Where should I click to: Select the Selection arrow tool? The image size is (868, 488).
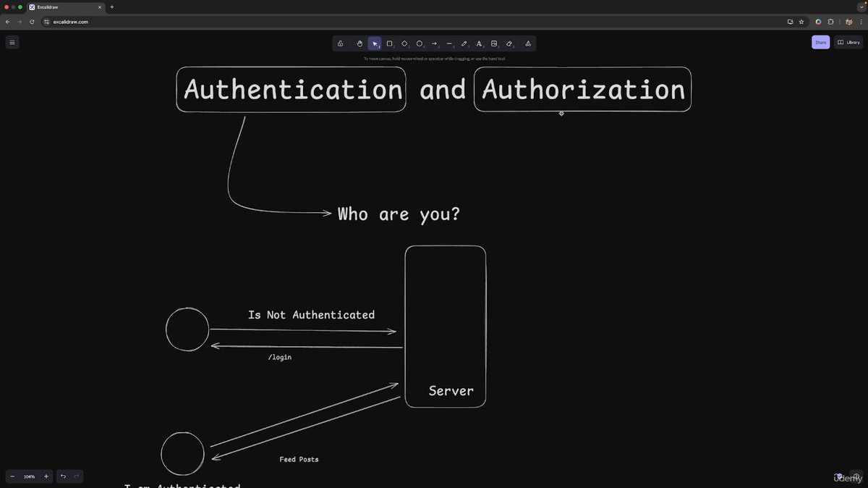pyautogui.click(x=375, y=43)
